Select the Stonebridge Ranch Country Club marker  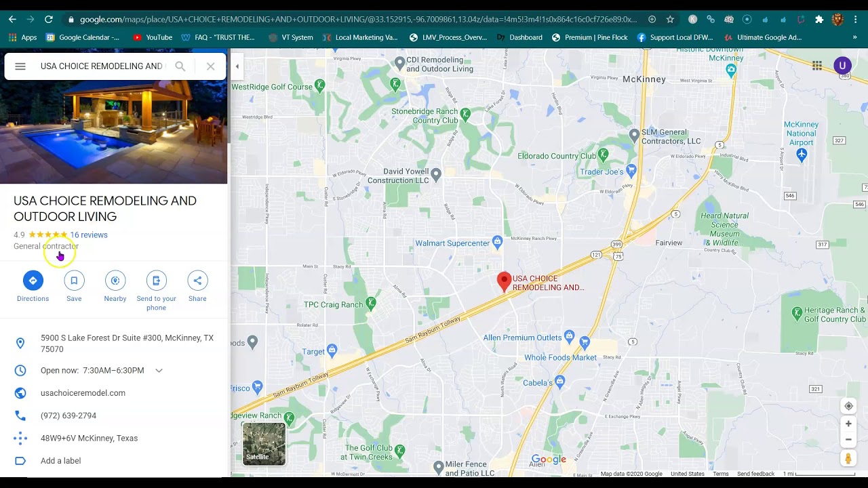(x=465, y=114)
